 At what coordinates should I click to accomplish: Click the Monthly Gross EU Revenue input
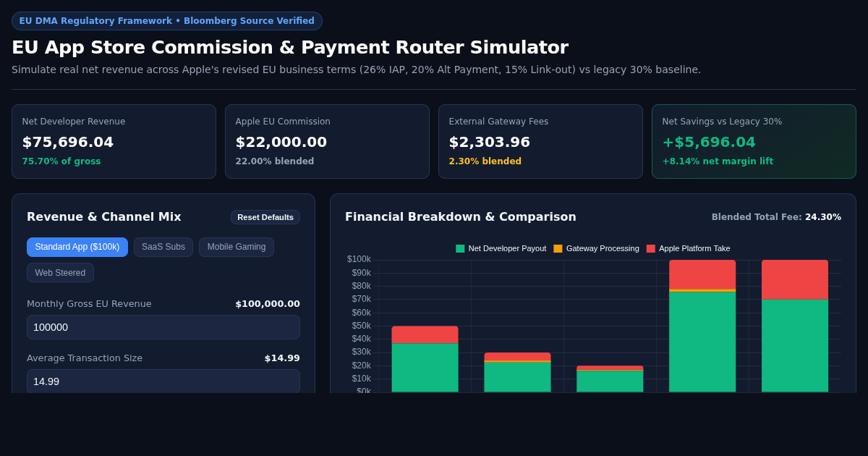[163, 327]
